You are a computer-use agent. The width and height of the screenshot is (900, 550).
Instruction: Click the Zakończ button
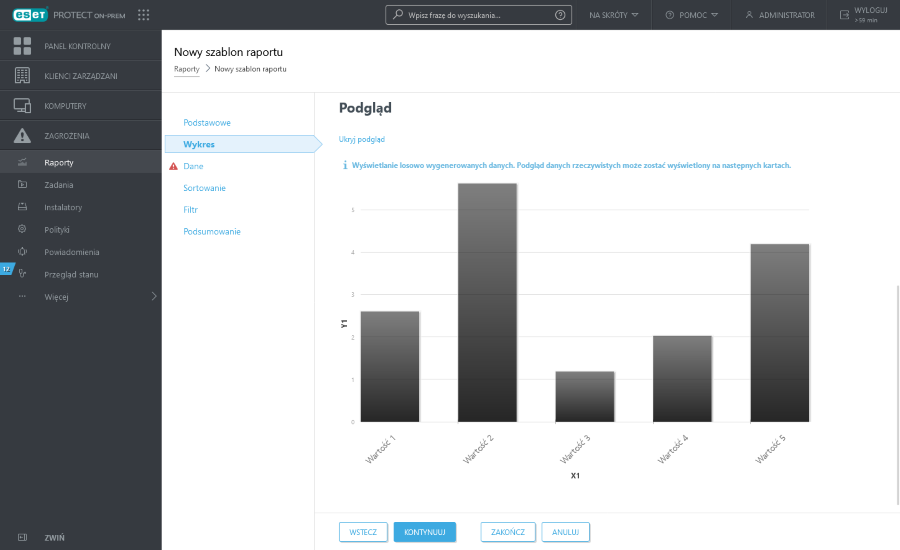tap(508, 532)
